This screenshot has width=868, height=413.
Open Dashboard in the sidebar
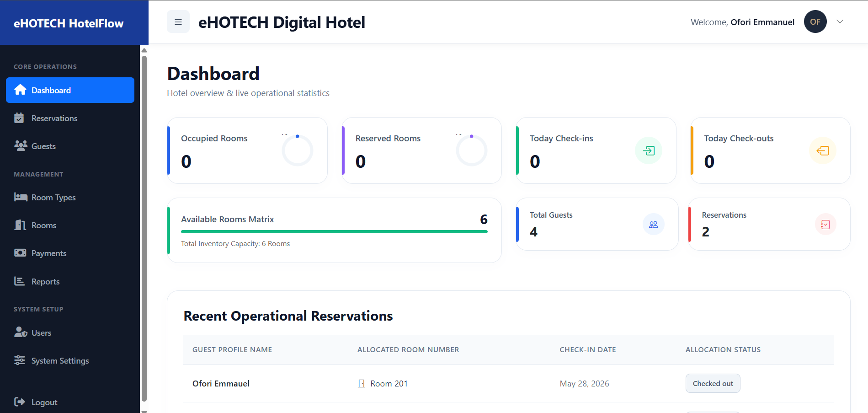[70, 90]
